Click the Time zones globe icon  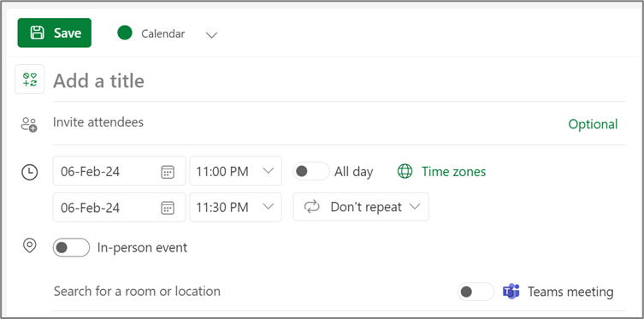(x=405, y=171)
